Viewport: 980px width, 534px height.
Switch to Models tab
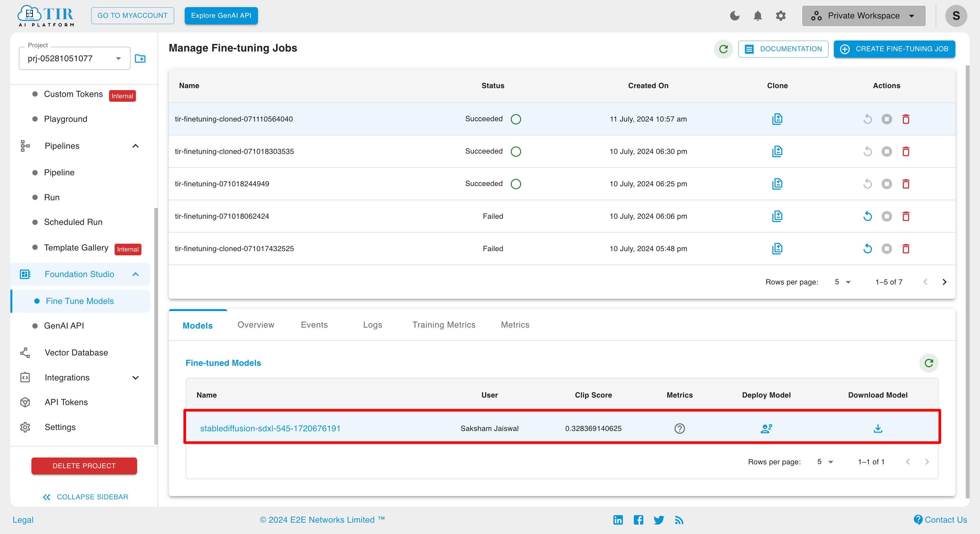click(x=197, y=325)
